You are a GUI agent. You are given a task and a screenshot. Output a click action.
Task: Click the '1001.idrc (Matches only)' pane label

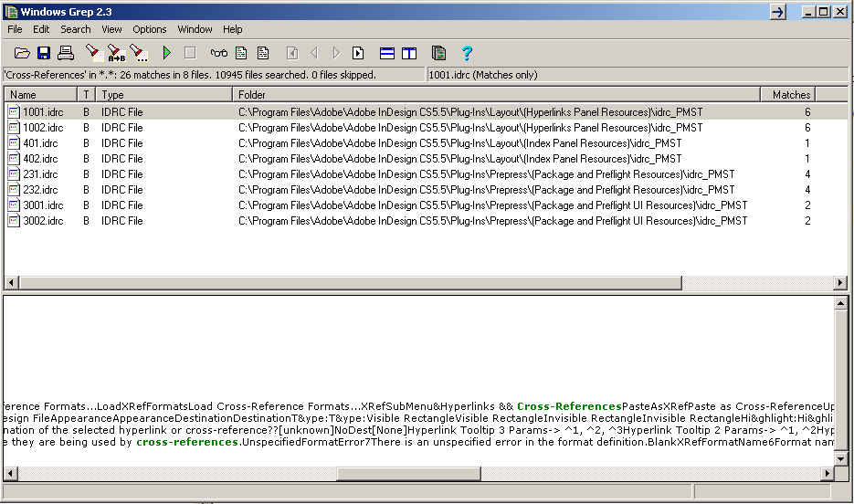click(483, 75)
